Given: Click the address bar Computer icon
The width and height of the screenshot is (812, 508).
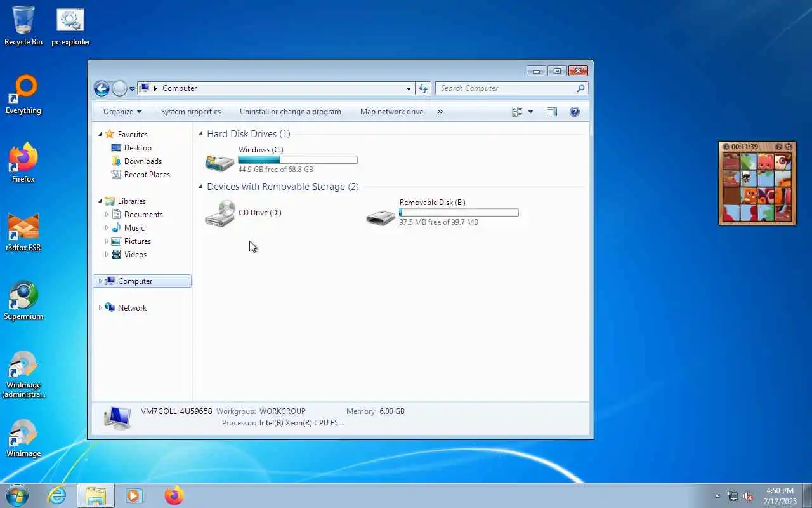Looking at the screenshot, I should pyautogui.click(x=144, y=88).
